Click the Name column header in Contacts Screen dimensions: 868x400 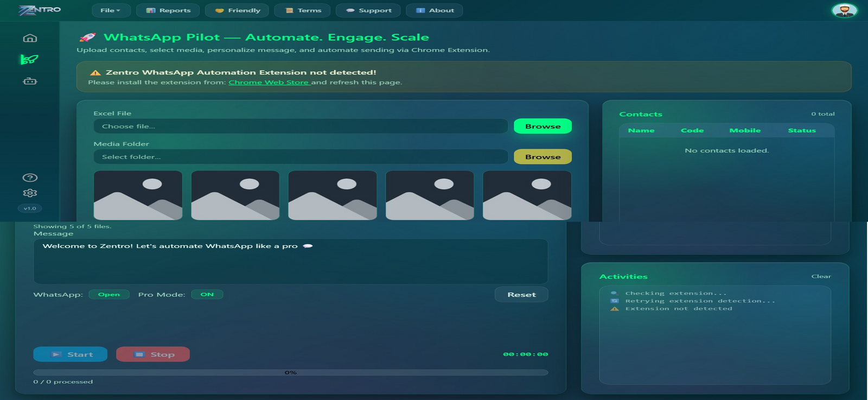641,130
